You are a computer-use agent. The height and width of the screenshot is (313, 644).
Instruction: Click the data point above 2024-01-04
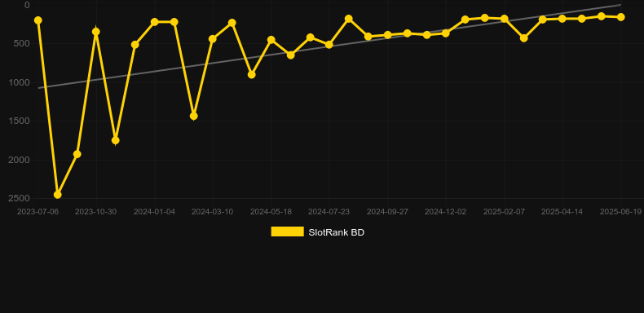(154, 22)
